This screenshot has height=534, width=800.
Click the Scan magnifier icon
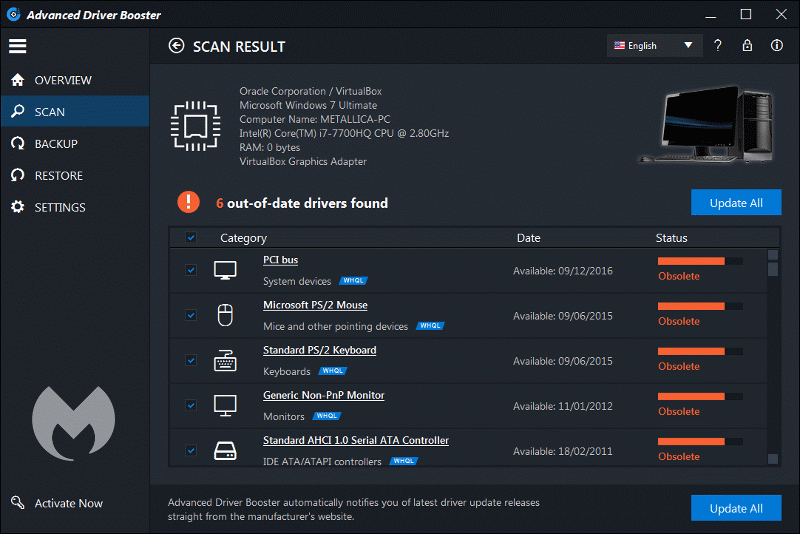coord(18,111)
